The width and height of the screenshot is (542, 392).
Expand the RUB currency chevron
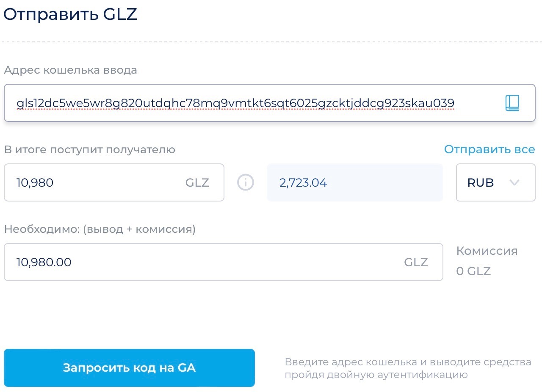pos(514,182)
